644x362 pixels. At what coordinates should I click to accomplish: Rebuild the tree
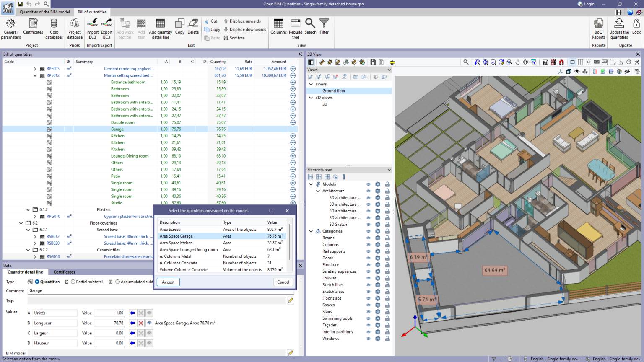point(296,28)
